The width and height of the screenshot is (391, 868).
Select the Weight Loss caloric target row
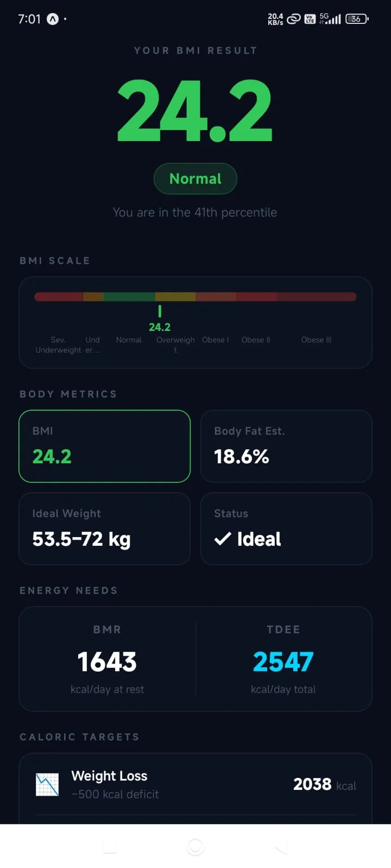pos(195,784)
